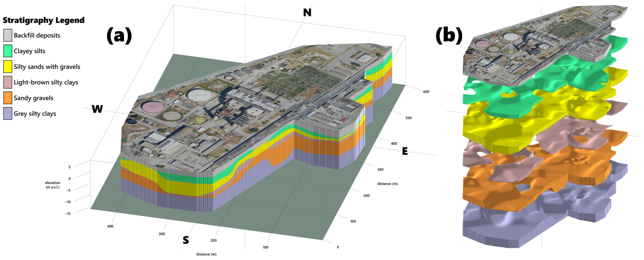
Task: Click the Clayey silts green swatch
Action: click(8, 51)
